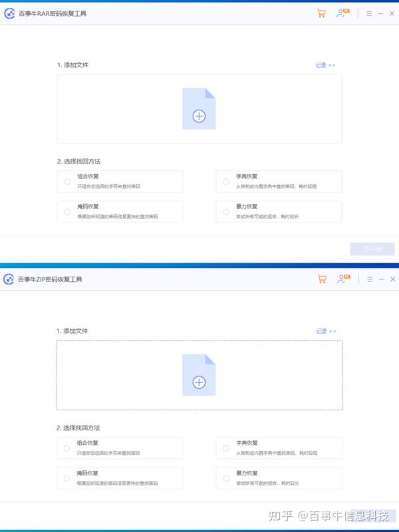
Task: Select 字典恢复 radio in ZIP tool
Action: pos(226,448)
